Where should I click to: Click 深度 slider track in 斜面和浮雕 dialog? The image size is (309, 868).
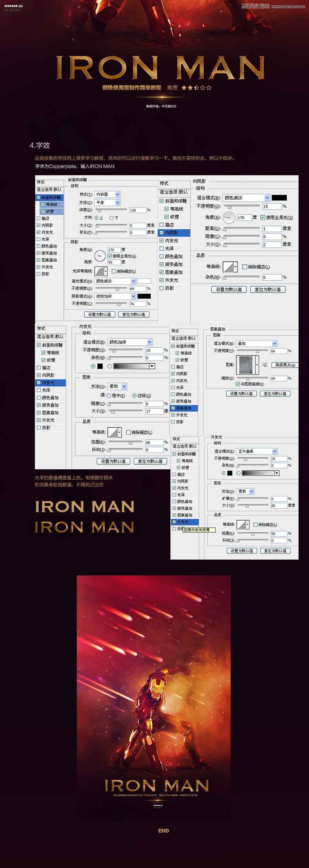(x=111, y=210)
